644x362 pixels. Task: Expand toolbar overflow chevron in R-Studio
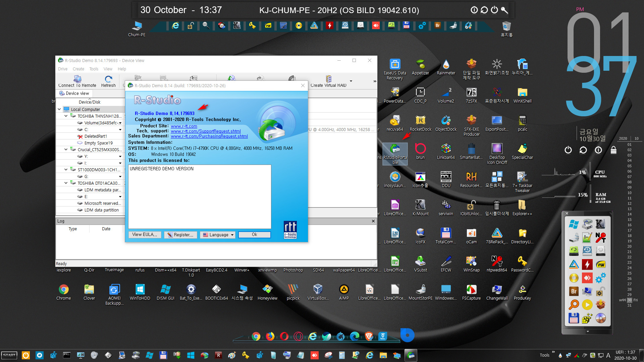click(x=375, y=81)
